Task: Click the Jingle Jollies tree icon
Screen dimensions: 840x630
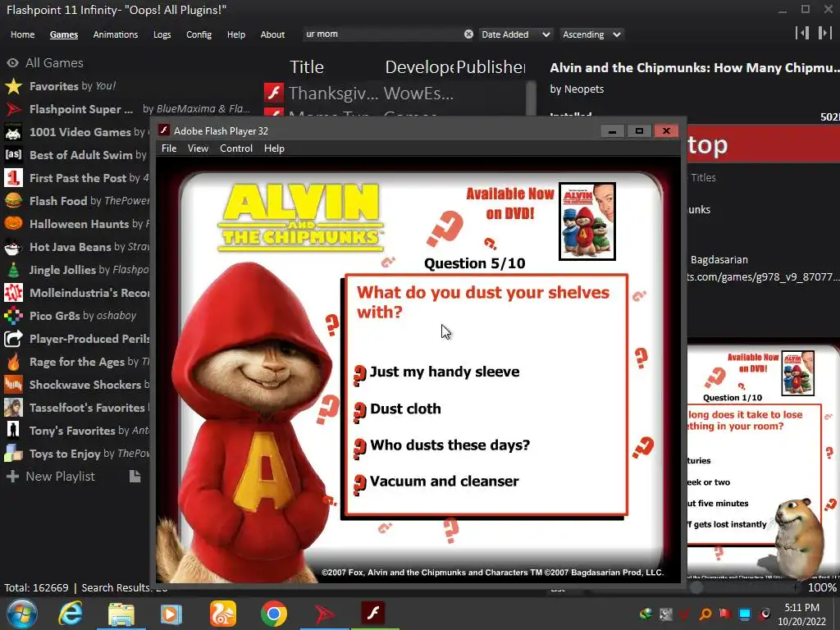Action: click(13, 270)
